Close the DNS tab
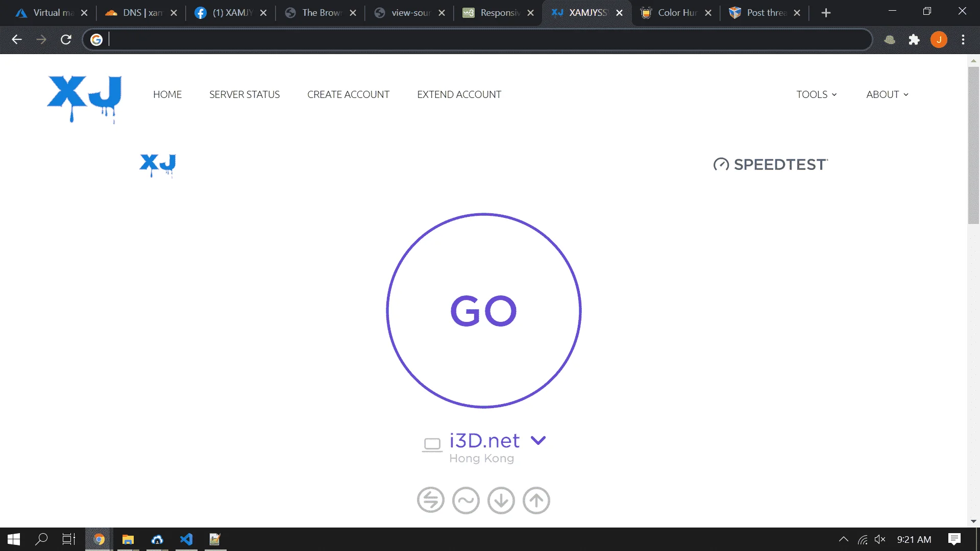The image size is (980, 551). click(174, 13)
